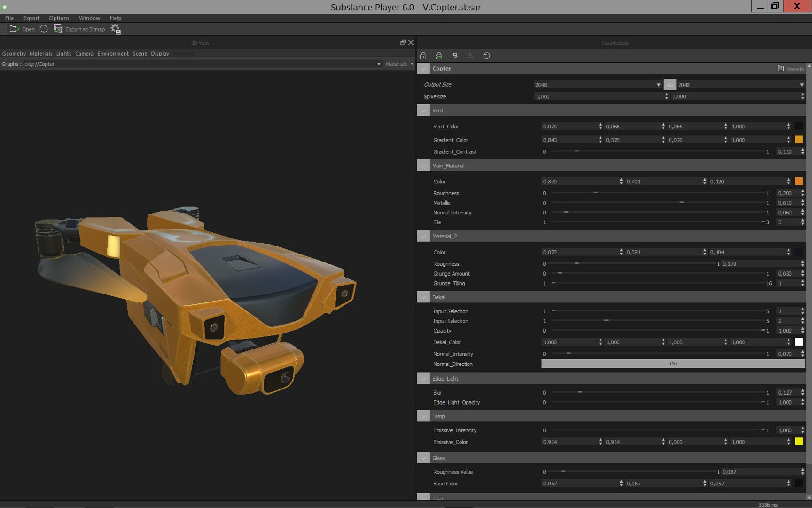Reset parameters with the circular arrow icon
This screenshot has height=508, width=812.
pos(486,56)
